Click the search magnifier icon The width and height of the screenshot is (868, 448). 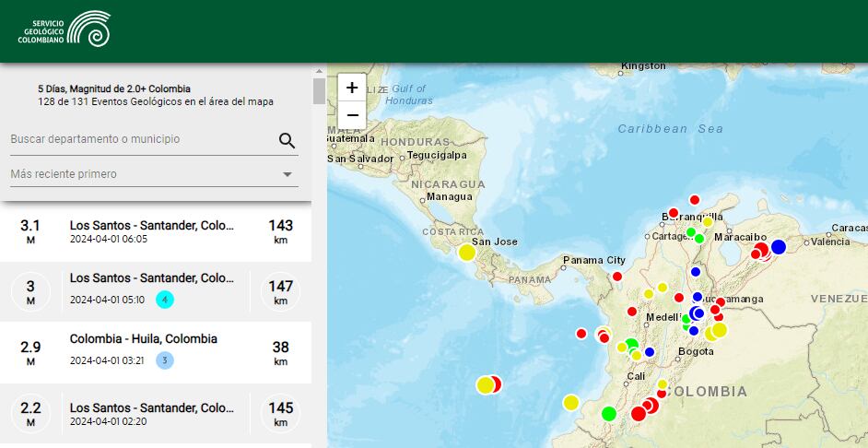(287, 140)
